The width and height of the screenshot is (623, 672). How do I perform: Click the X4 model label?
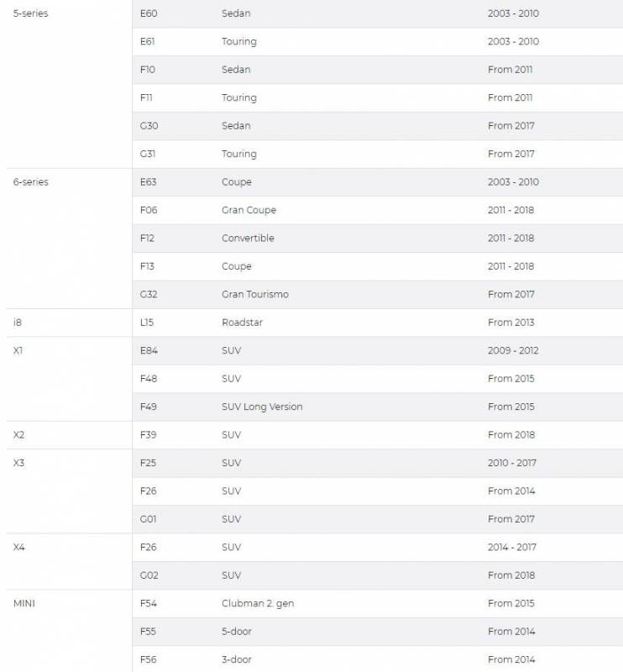pos(18,548)
